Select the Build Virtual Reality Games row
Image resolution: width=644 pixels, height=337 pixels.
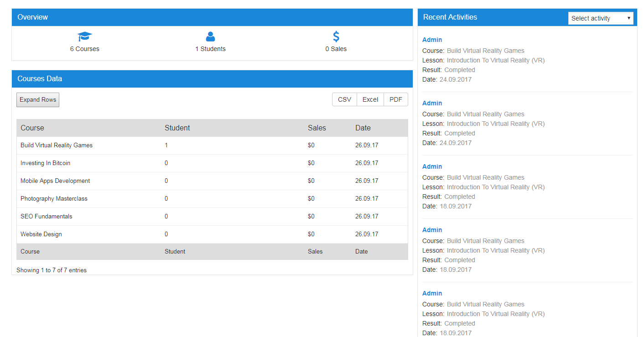point(212,145)
